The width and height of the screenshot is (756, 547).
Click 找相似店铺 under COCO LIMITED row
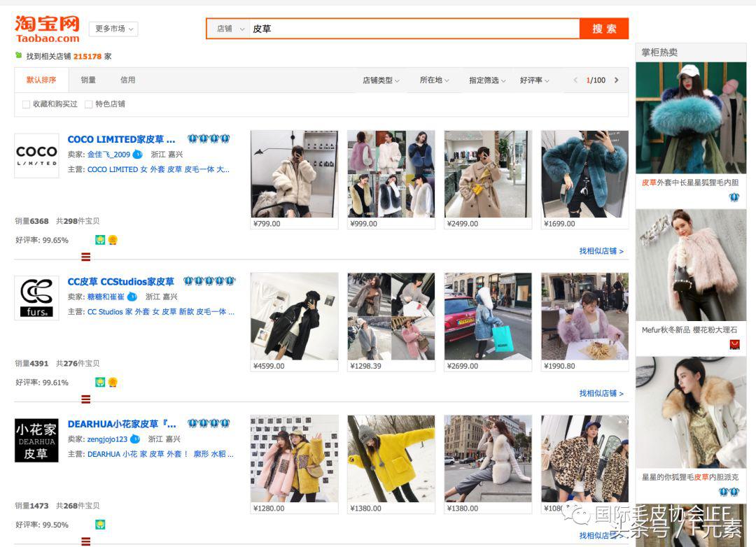[601, 251]
